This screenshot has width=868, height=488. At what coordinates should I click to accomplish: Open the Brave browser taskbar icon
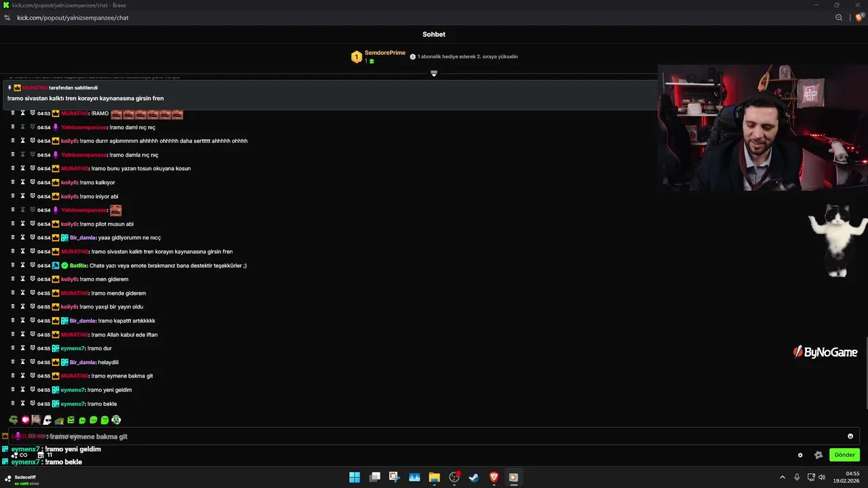(494, 477)
